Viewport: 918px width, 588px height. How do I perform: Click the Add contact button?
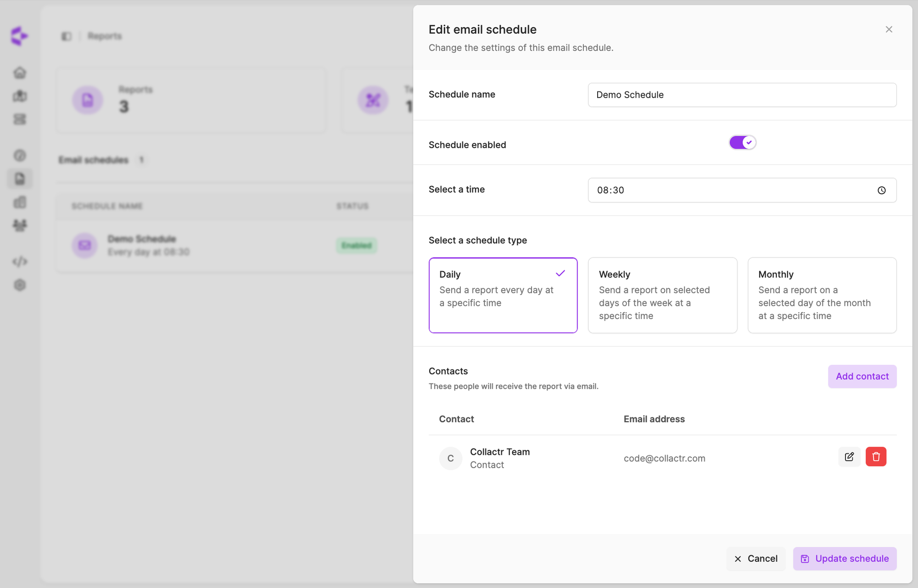point(862,376)
